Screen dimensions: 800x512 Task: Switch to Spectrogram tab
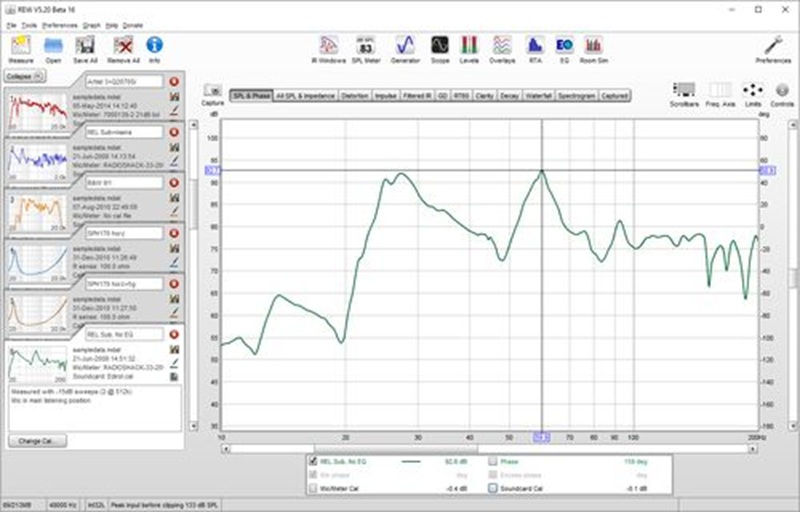(x=577, y=96)
